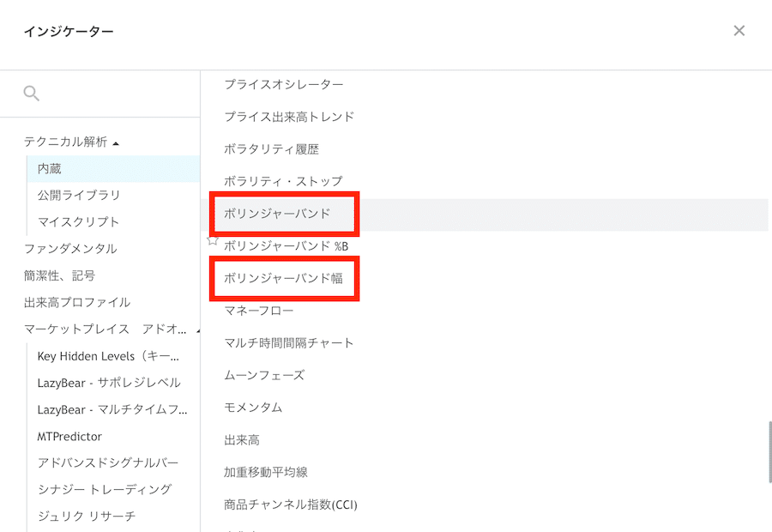The height and width of the screenshot is (532, 772).
Task: Collapse the テクニカル解析 section arrow
Action: point(116,143)
